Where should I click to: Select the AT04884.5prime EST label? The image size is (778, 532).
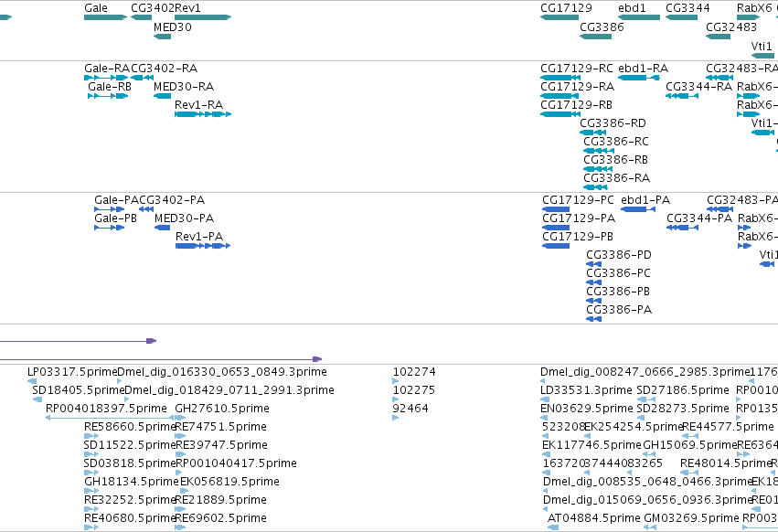[594, 518]
